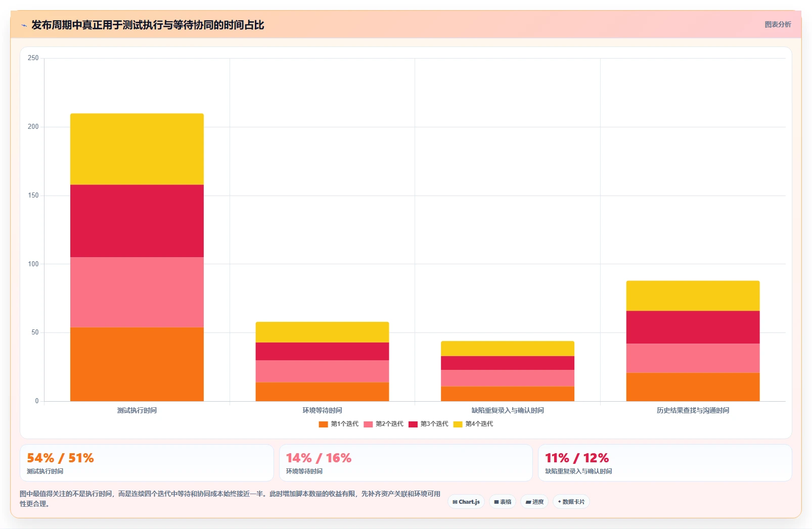Open the 11% / 12% 缺陷重复录入 card
812x529 pixels.
pos(665,463)
